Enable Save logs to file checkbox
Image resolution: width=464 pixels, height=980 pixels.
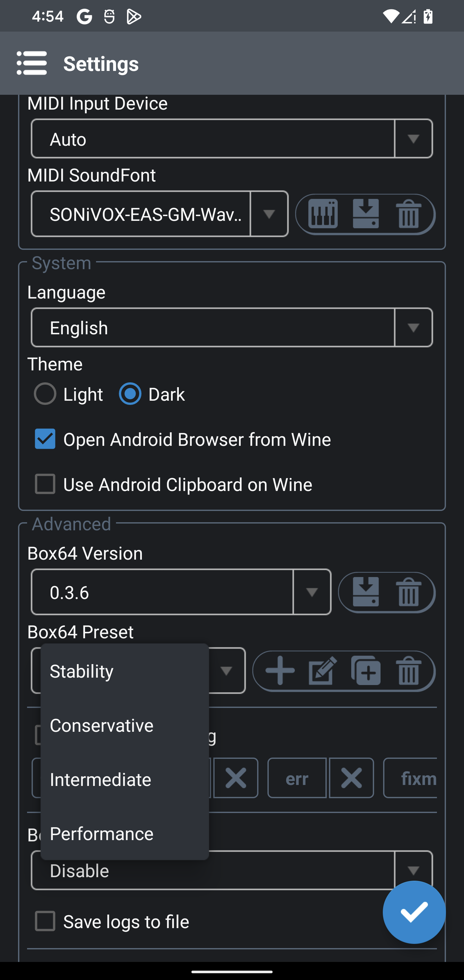(45, 921)
